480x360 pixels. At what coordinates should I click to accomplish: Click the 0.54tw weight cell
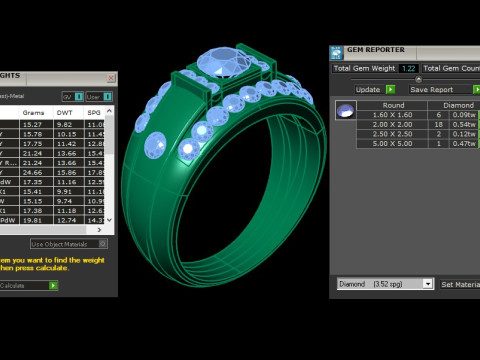click(464, 125)
